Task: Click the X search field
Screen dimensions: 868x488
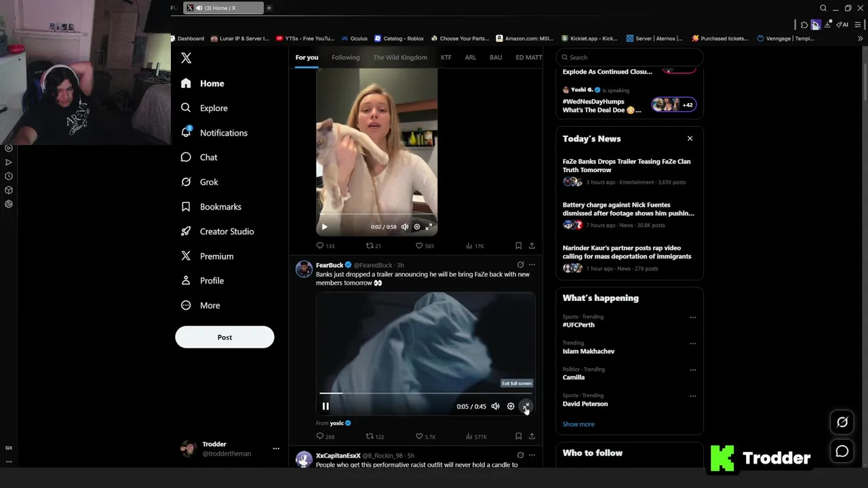Action: (x=629, y=58)
